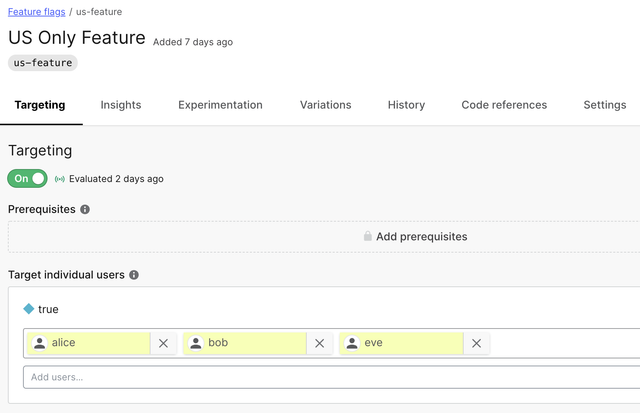
Task: Click the Target individual users info icon
Action: [134, 274]
